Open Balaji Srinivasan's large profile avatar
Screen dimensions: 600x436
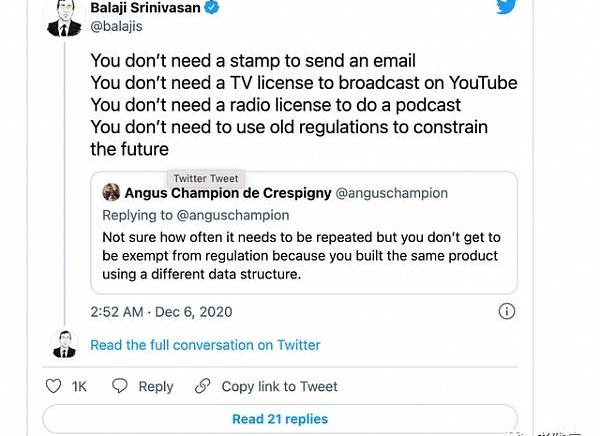[64, 17]
